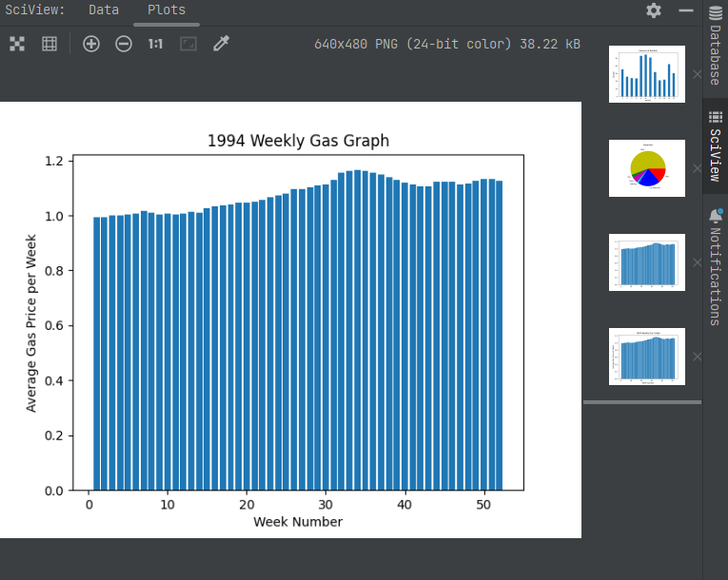The width and height of the screenshot is (728, 580).
Task: Select the titled 1994 gas graph thumbnail
Action: (647, 357)
